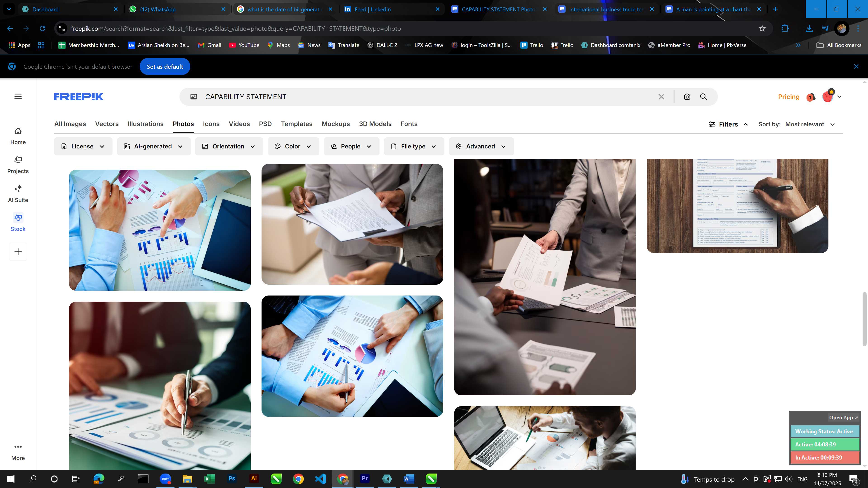Collapse the Filters panel
Image resolution: width=868 pixels, height=488 pixels.
pyautogui.click(x=729, y=124)
